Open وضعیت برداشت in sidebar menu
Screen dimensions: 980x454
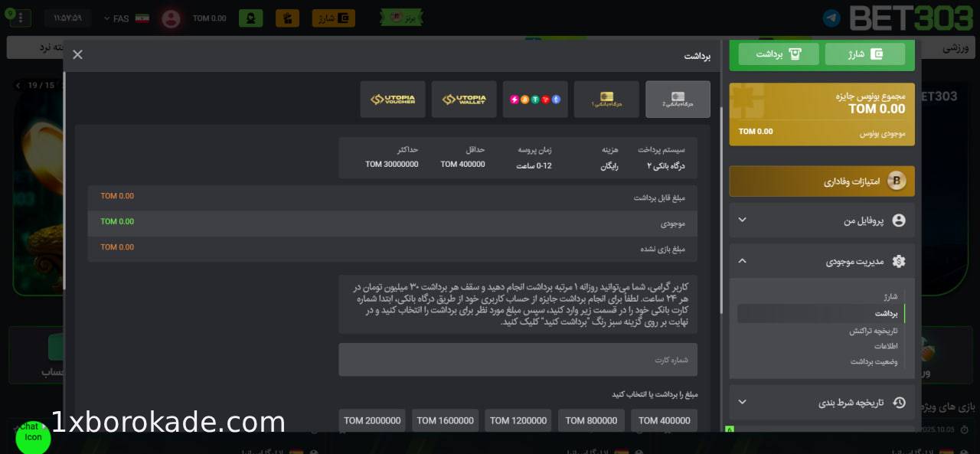[x=874, y=361]
